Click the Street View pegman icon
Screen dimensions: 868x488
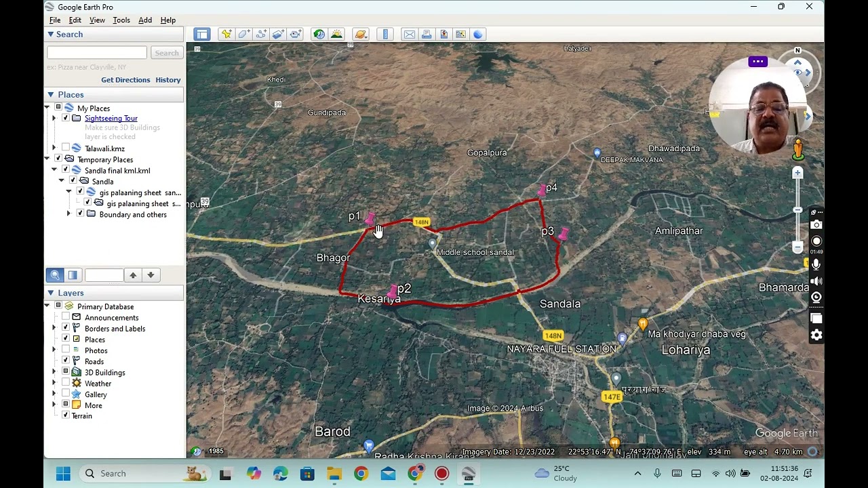pyautogui.click(x=797, y=148)
